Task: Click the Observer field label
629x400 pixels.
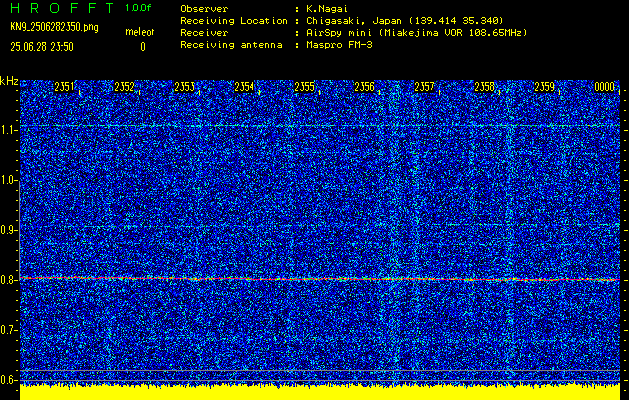Action: [x=204, y=9]
